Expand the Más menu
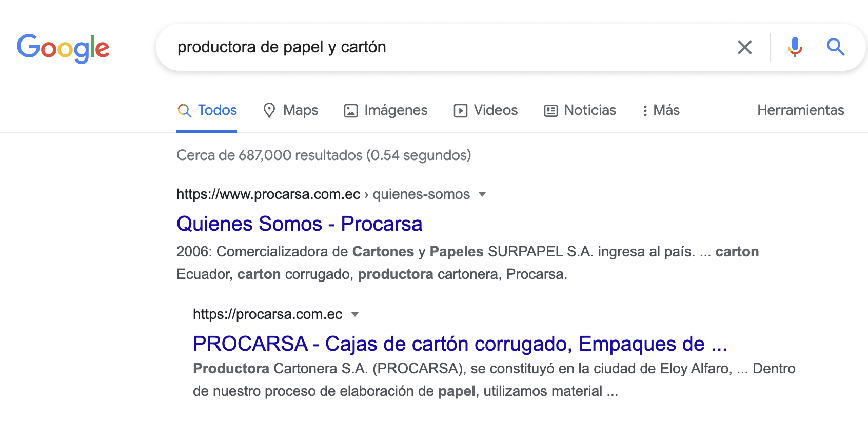Image resolution: width=868 pixels, height=441 pixels. [x=661, y=110]
